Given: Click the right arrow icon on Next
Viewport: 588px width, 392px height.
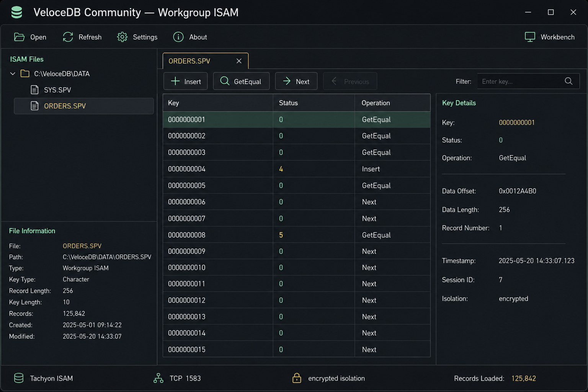Looking at the screenshot, I should (287, 81).
